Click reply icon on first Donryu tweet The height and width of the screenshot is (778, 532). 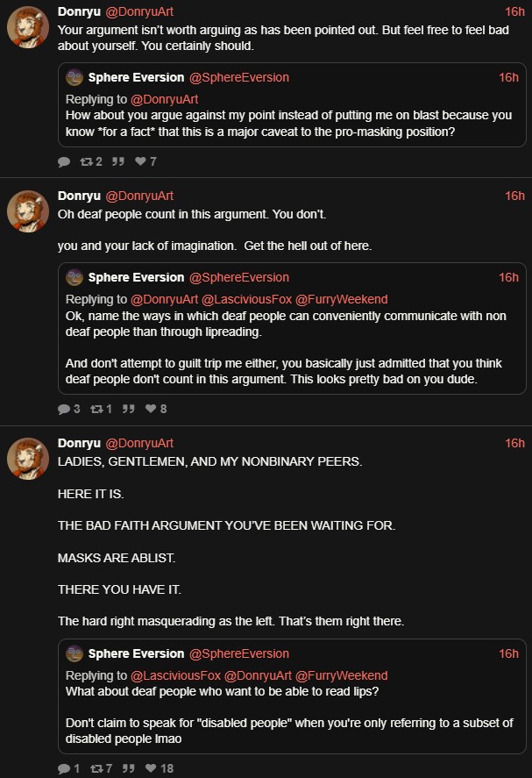coord(64,161)
